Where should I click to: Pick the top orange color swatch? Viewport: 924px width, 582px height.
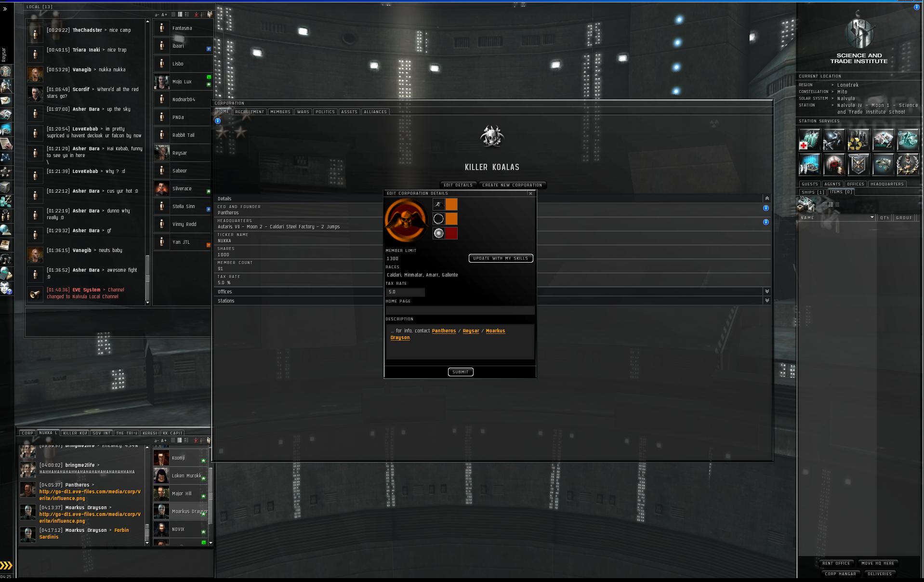click(451, 204)
